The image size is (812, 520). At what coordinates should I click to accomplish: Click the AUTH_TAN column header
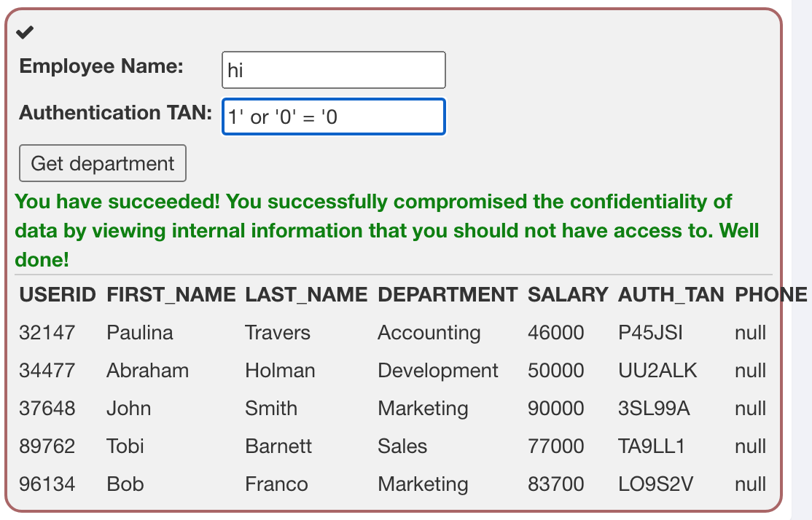(x=671, y=294)
